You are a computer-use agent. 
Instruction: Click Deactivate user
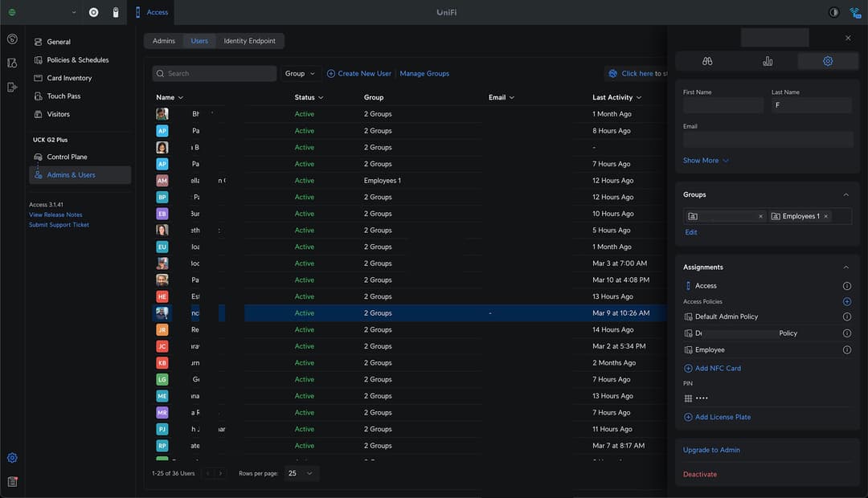click(x=700, y=474)
